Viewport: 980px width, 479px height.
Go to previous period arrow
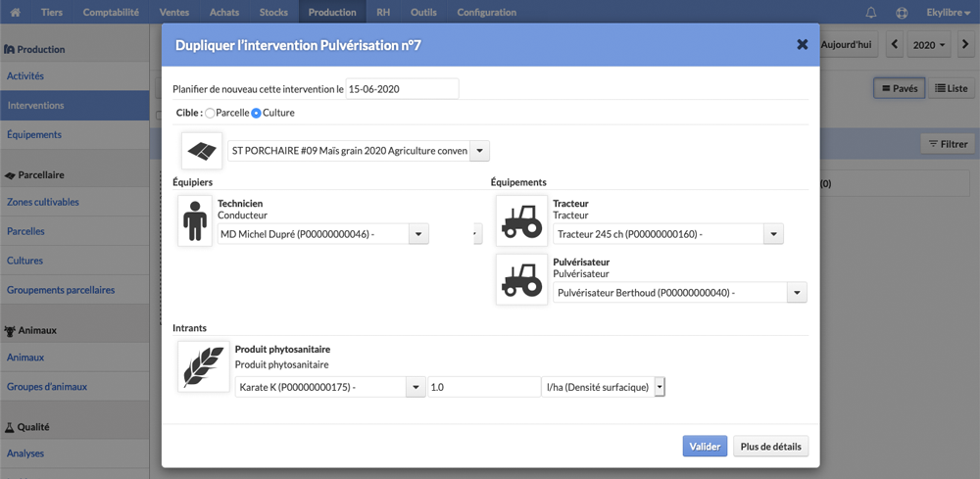tap(895, 45)
